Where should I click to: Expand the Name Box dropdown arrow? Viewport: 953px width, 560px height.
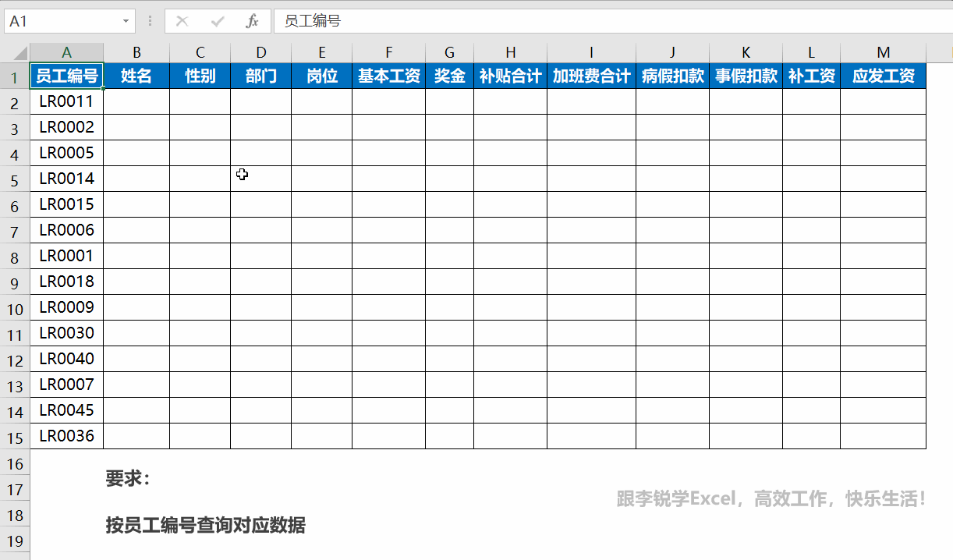[x=126, y=22]
